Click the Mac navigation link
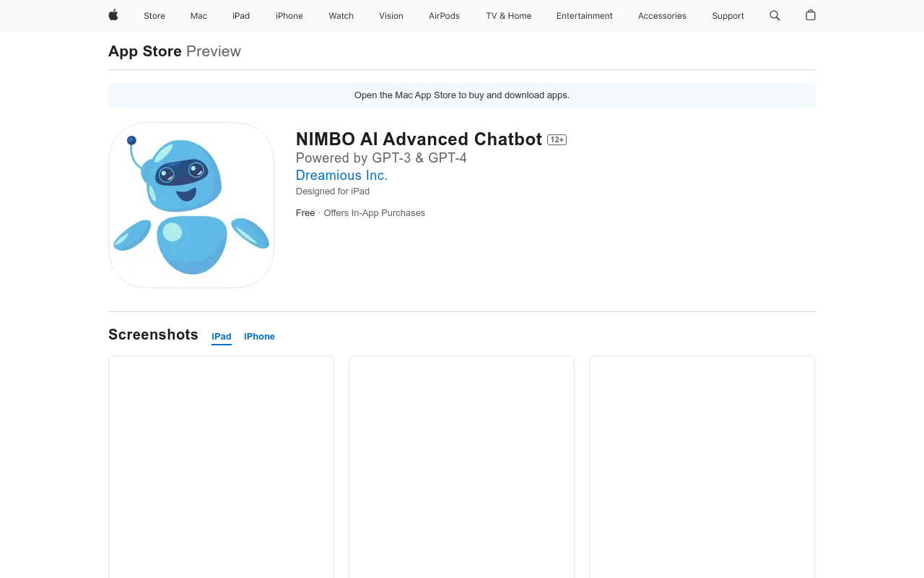Viewport: 924px width, 578px height. pos(197,14)
